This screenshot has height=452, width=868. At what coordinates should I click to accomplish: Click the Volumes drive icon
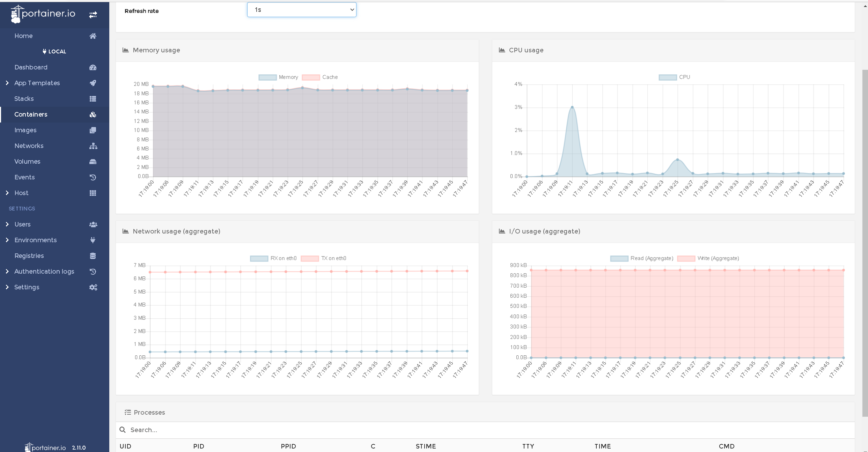[x=93, y=162]
